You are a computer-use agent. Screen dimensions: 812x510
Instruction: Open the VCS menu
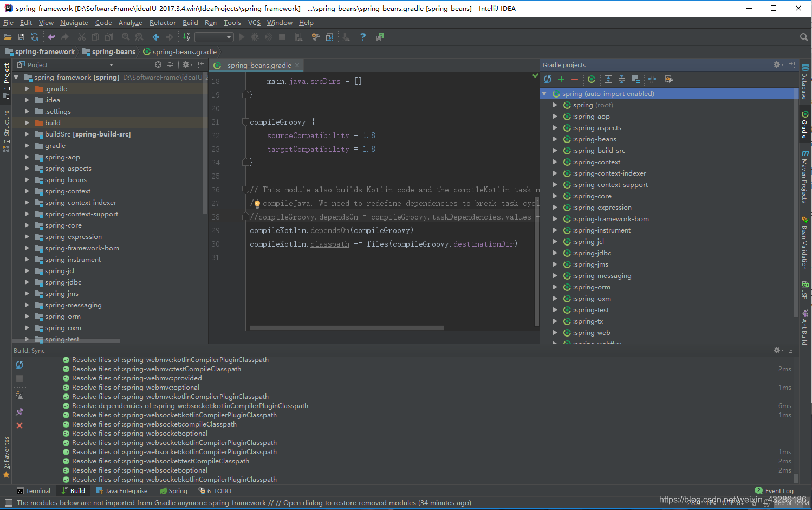tap(254, 23)
